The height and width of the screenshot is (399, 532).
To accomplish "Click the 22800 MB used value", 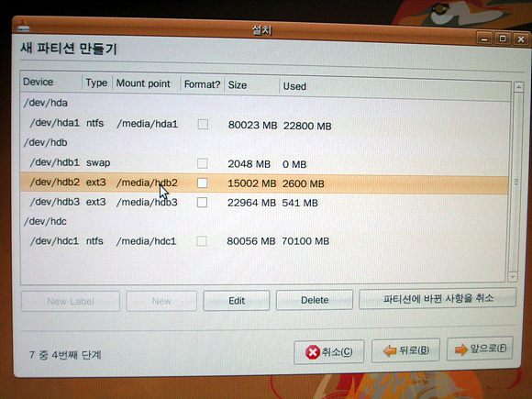I will [307, 127].
